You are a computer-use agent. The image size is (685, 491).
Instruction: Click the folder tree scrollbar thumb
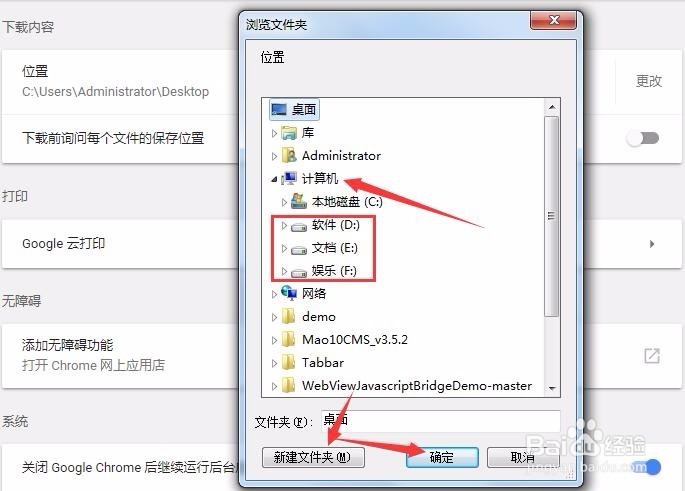pos(552,216)
